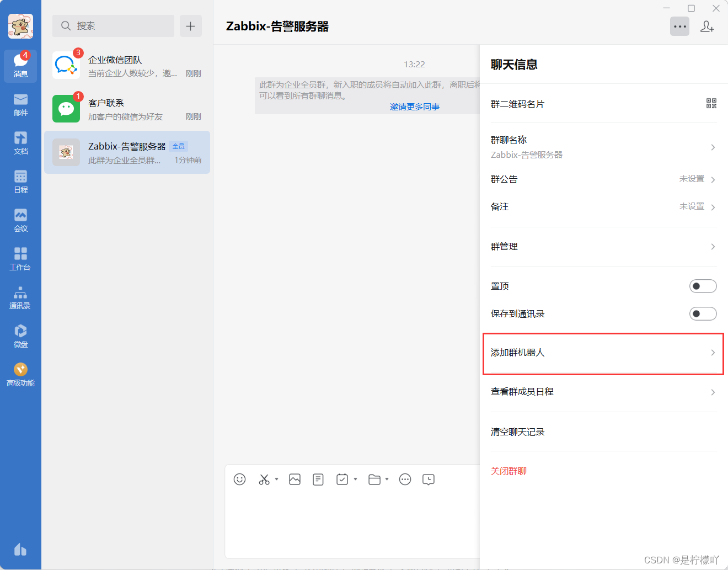Expand the 群公告 setting chevron
Viewport: 728px width, 570px height.
pos(713,179)
